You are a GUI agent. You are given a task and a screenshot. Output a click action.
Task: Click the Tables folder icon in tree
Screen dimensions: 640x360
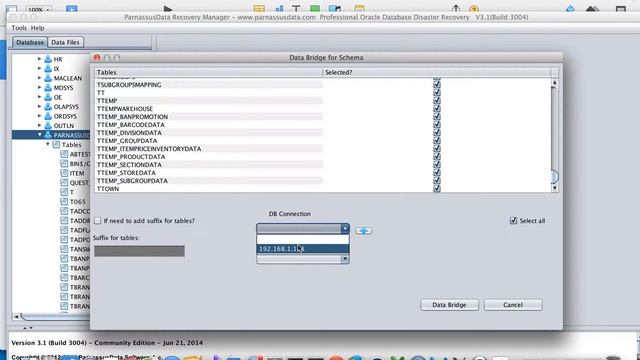pos(56,144)
